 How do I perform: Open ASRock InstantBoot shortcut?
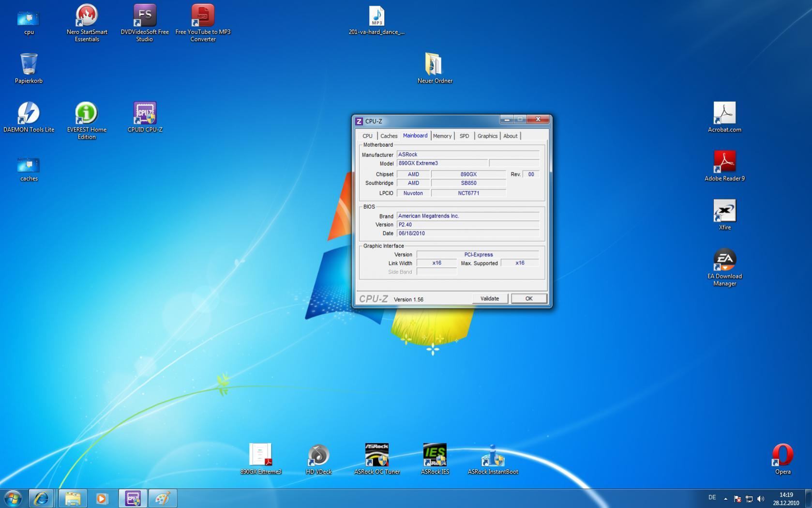[493, 459]
